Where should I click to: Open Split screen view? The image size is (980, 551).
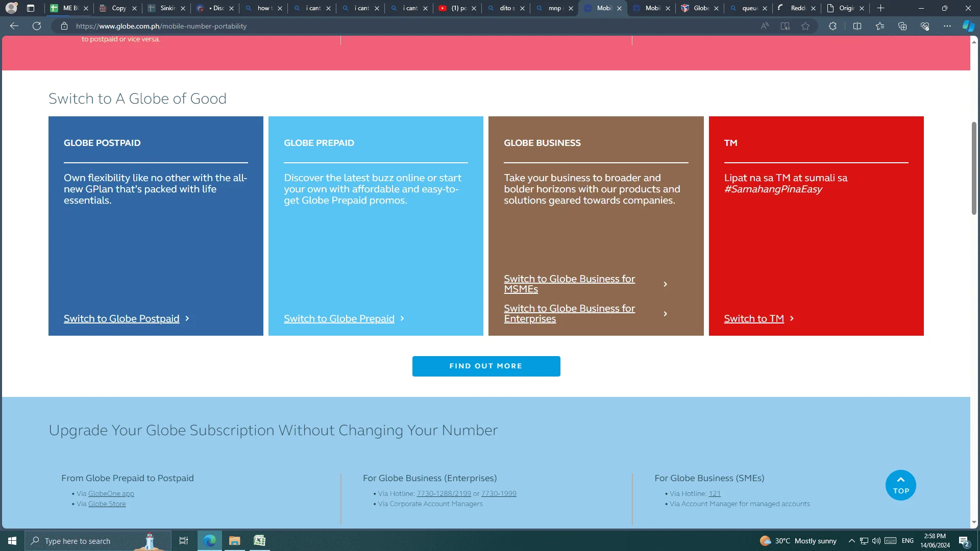[x=857, y=26]
